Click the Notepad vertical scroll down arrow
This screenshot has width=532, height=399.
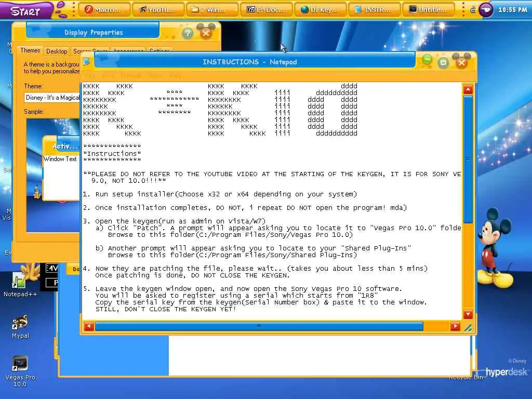[x=468, y=314]
